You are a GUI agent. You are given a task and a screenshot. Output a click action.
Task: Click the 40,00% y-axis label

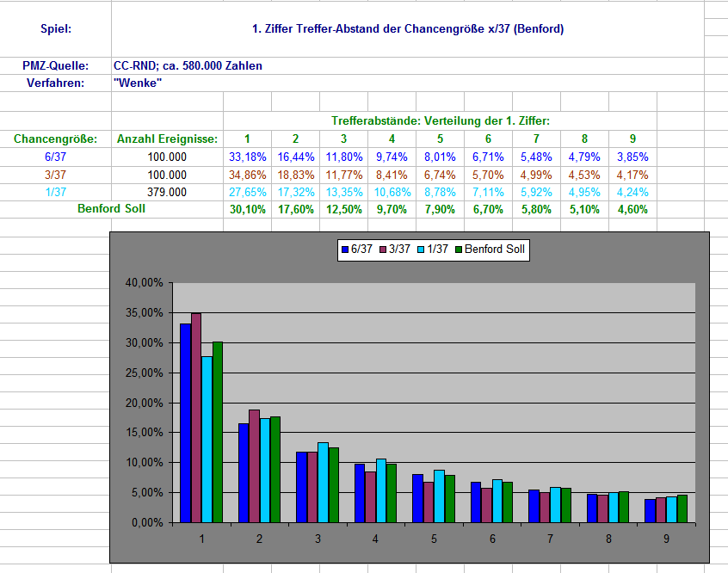click(x=145, y=283)
